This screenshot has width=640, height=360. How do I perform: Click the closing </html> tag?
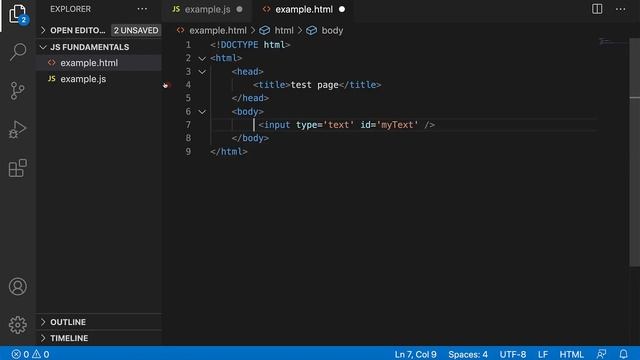tap(229, 152)
